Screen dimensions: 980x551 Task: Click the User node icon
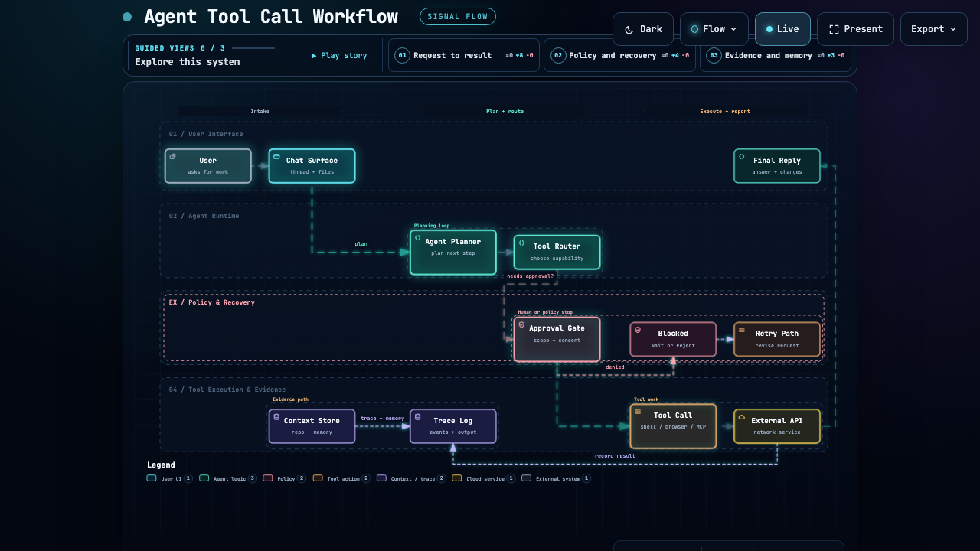click(172, 156)
